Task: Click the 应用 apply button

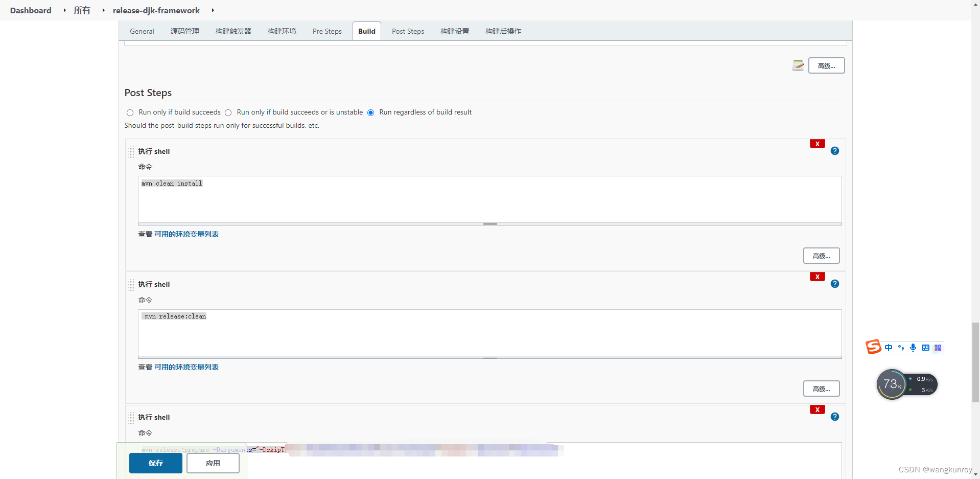Action: coord(213,463)
